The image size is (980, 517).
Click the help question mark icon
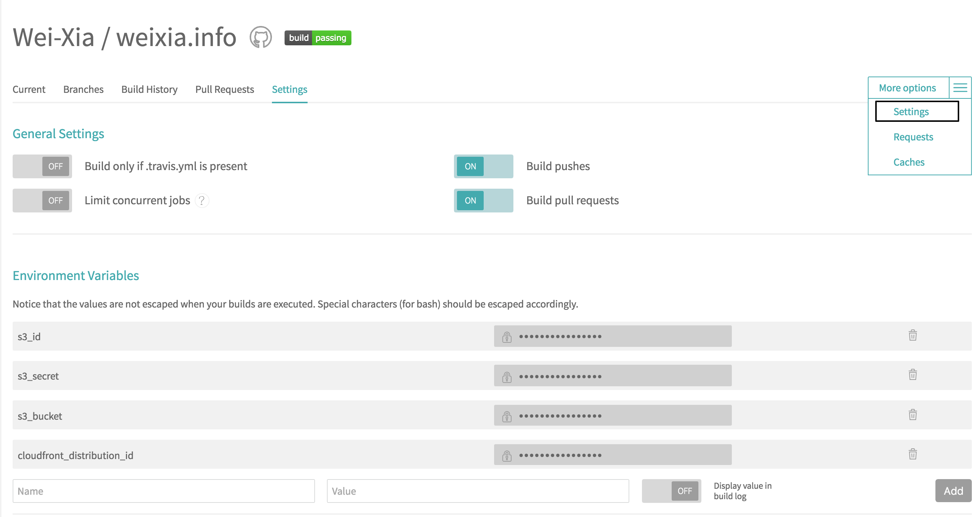pos(202,201)
